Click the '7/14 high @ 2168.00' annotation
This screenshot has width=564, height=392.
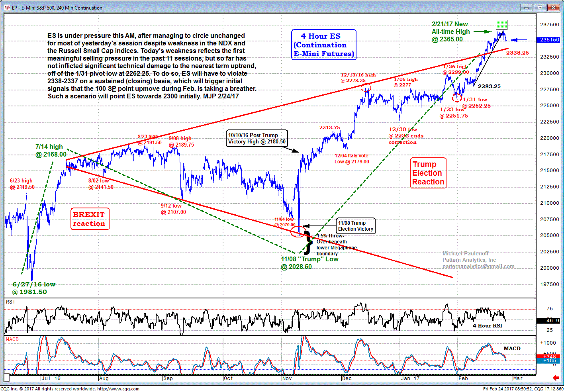click(x=51, y=151)
